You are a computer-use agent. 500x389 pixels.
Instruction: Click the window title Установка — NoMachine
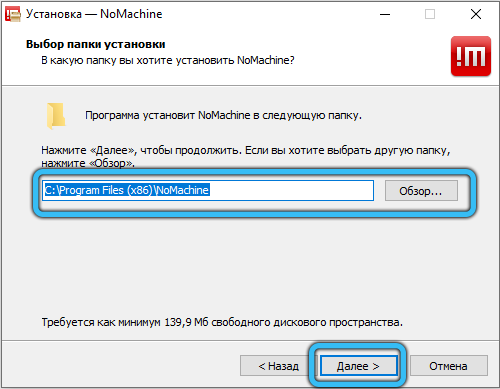coord(94,14)
